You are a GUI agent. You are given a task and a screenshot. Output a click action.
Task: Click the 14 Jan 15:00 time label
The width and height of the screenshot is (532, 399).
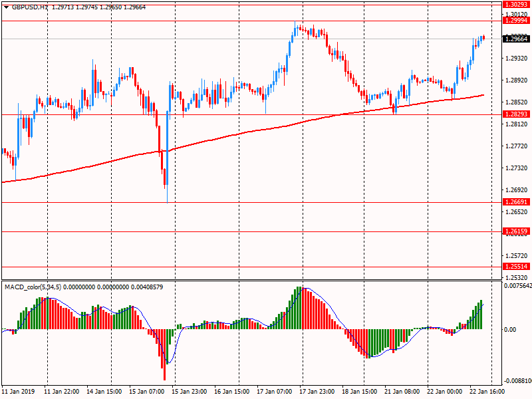104,391
